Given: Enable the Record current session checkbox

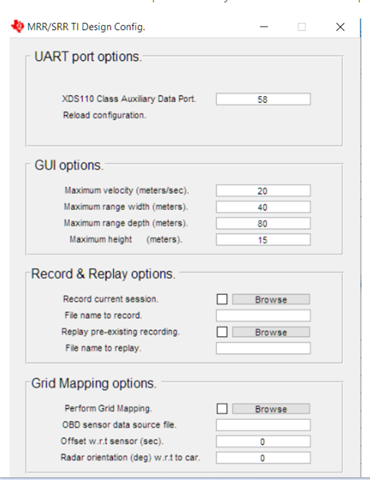Looking at the screenshot, I should click(222, 299).
